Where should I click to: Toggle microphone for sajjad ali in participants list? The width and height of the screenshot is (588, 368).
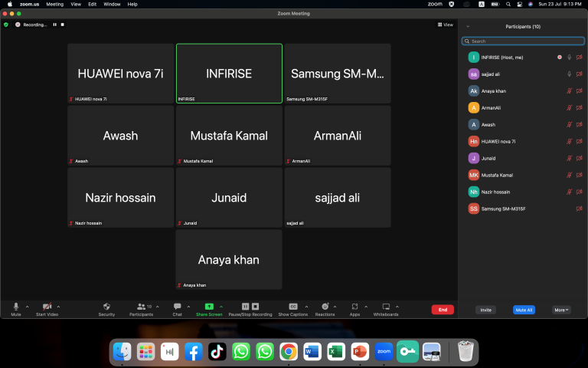[570, 74]
